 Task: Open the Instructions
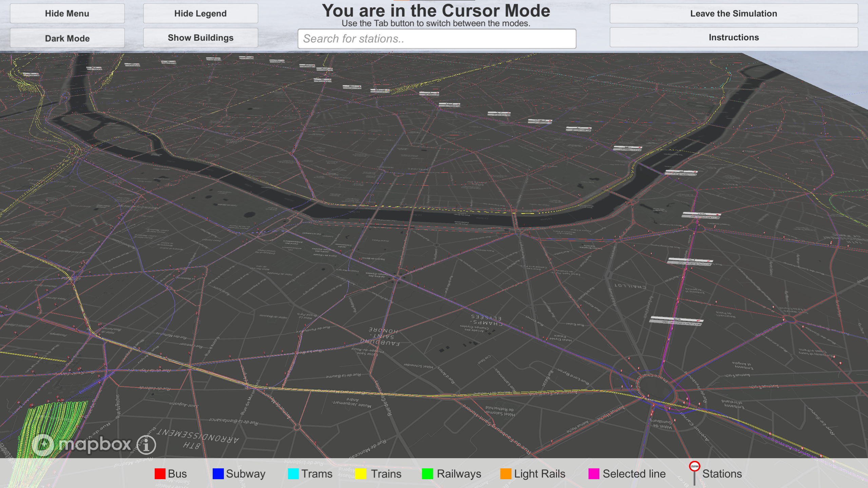pyautogui.click(x=733, y=37)
